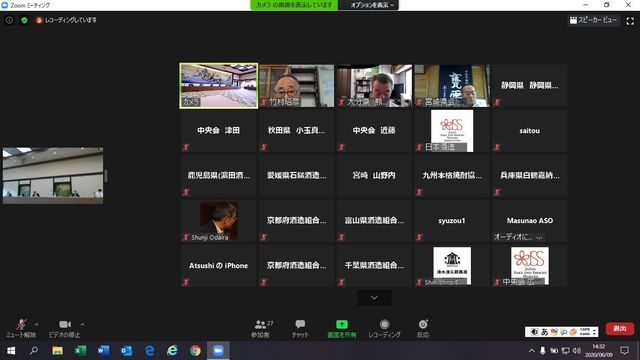Open the participants panel showing 27

click(x=261, y=329)
